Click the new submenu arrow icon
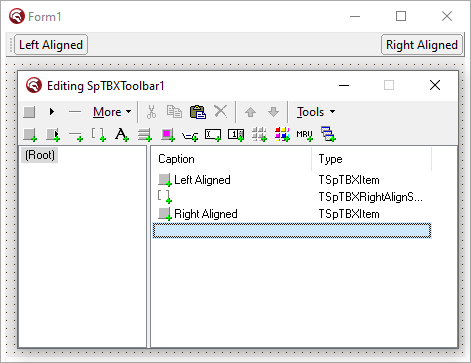The height and width of the screenshot is (363, 471). [52, 112]
